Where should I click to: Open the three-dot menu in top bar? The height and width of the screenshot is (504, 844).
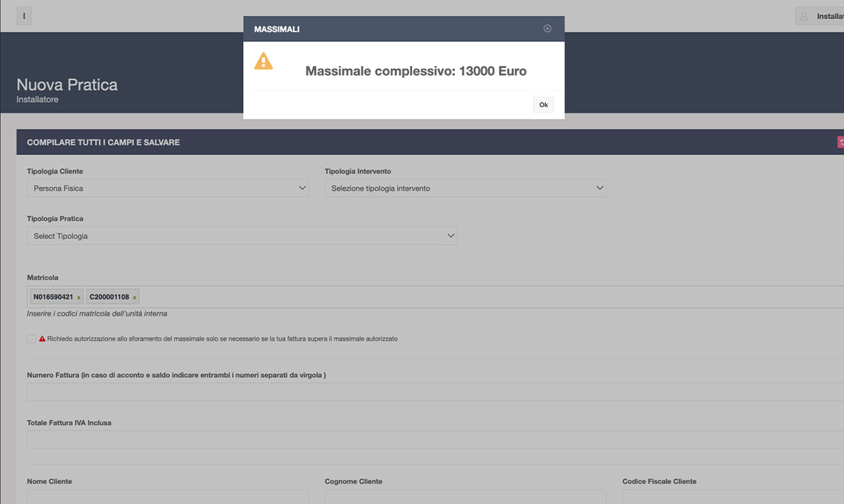click(24, 16)
